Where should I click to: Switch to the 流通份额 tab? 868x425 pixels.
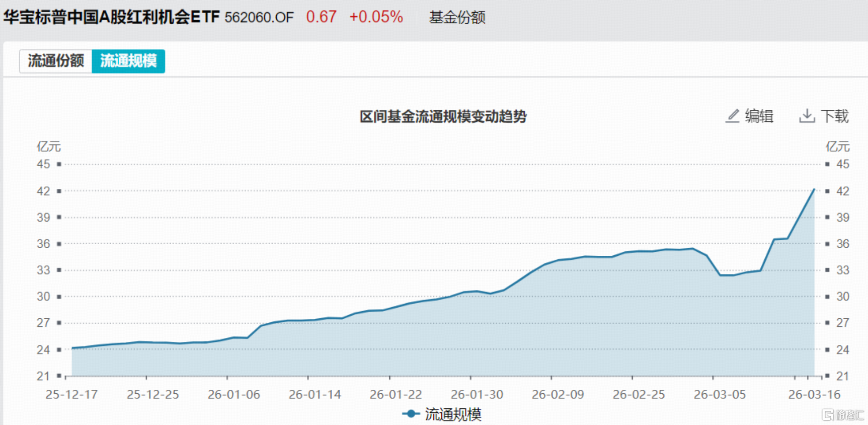56,61
